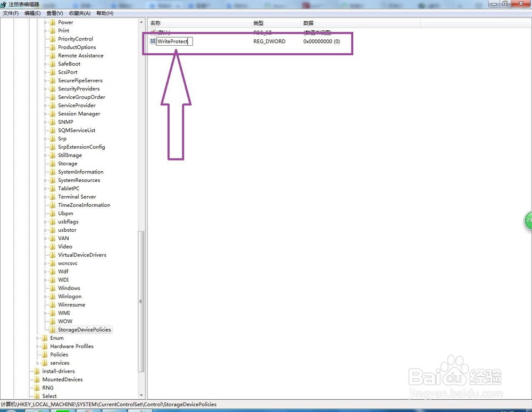The width and height of the screenshot is (532, 412).
Task: Select the StorageDevicePolicies folder icon
Action: coord(53,330)
